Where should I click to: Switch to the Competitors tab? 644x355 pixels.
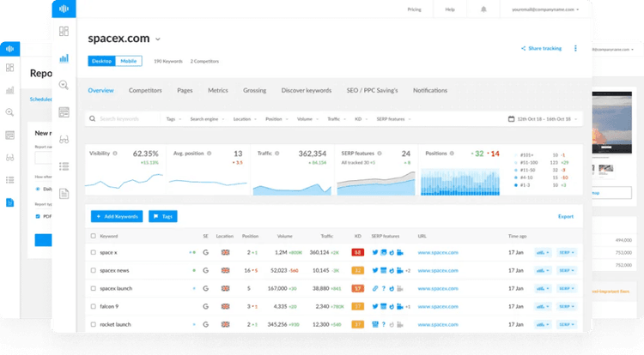[x=145, y=90]
